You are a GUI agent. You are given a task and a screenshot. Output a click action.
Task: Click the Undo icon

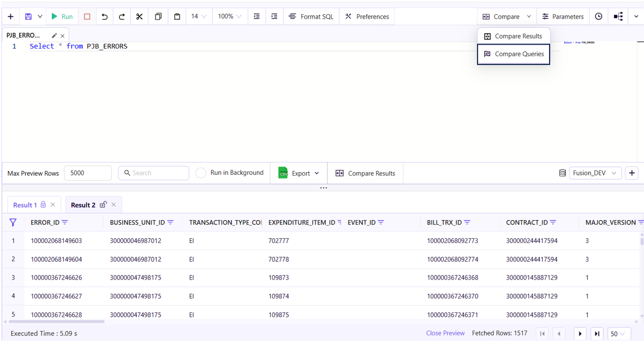coord(104,16)
